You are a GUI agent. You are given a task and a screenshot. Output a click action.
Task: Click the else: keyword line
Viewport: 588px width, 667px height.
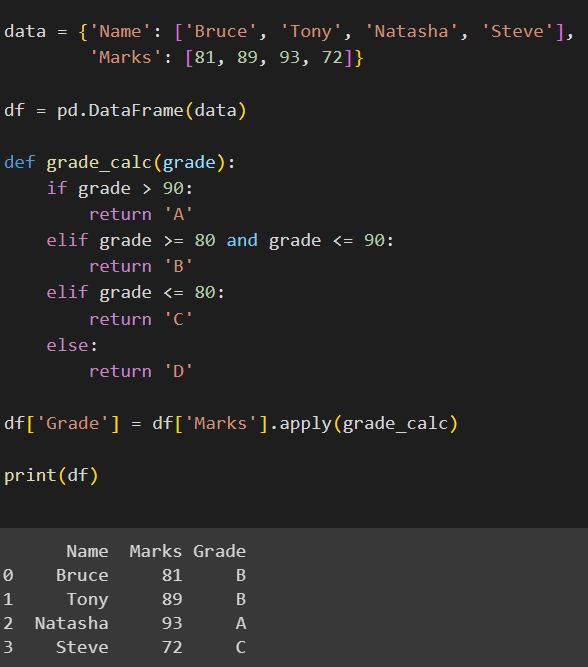click(72, 345)
